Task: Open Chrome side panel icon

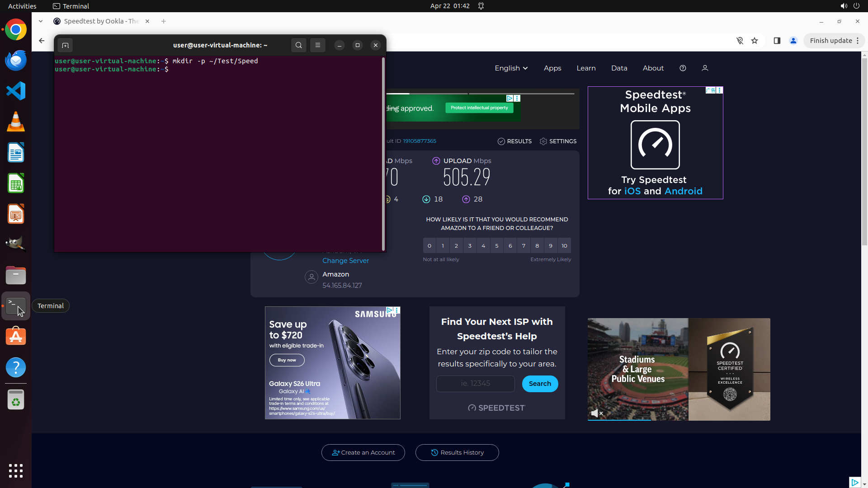Action: point(777,41)
